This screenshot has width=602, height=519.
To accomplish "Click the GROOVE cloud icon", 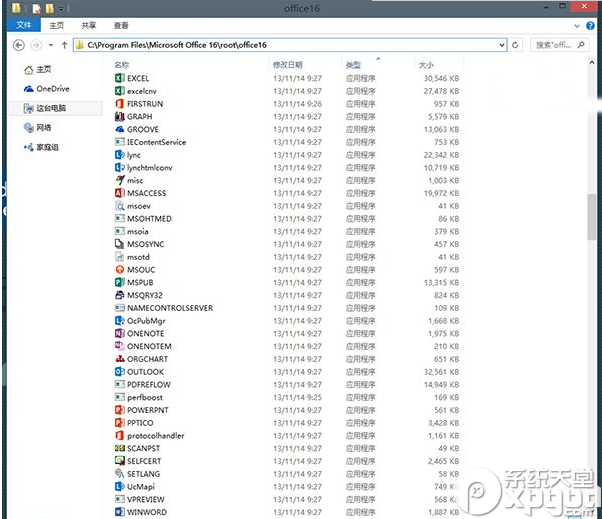I will point(120,129).
